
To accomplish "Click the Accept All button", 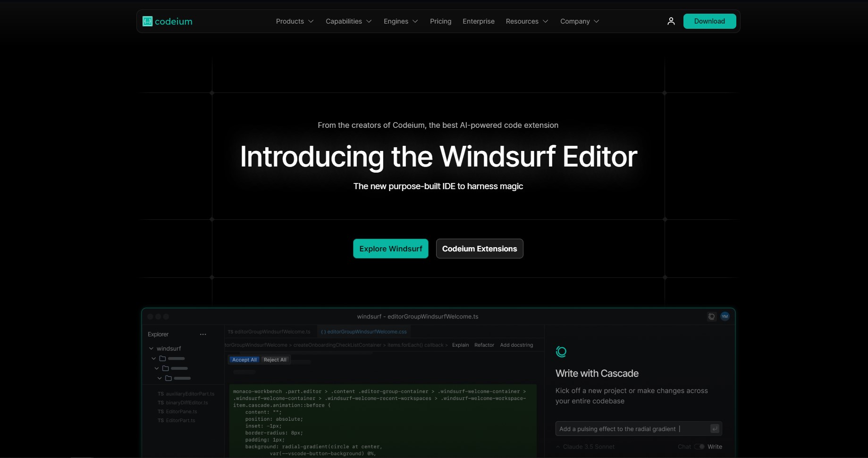I will tap(244, 359).
